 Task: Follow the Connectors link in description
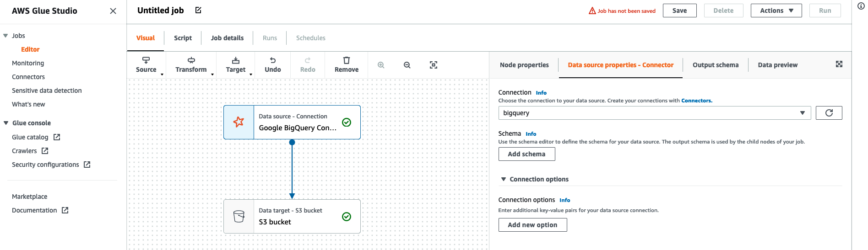[696, 101]
